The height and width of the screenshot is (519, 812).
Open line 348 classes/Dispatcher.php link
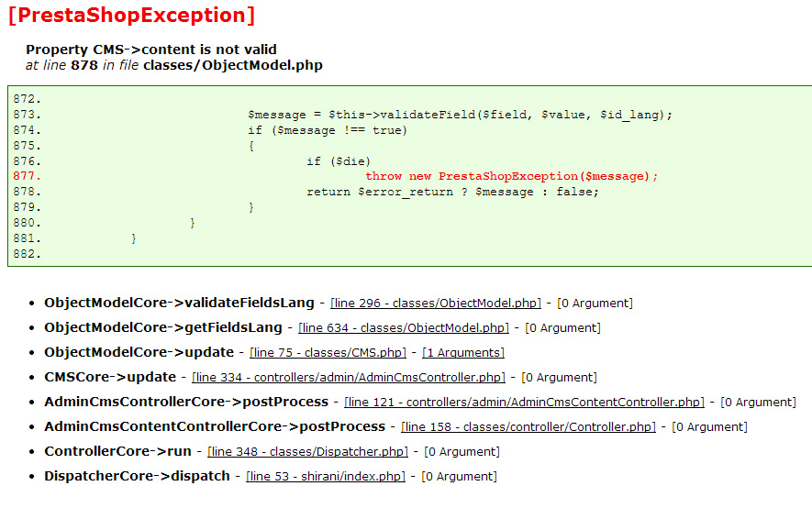[307, 452]
